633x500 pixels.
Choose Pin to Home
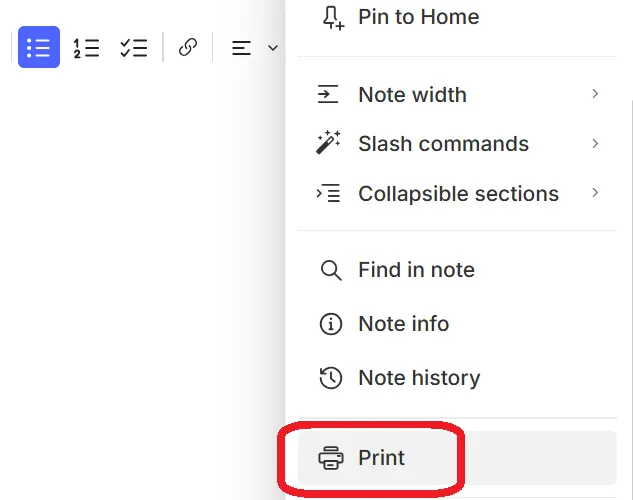[x=457, y=17]
